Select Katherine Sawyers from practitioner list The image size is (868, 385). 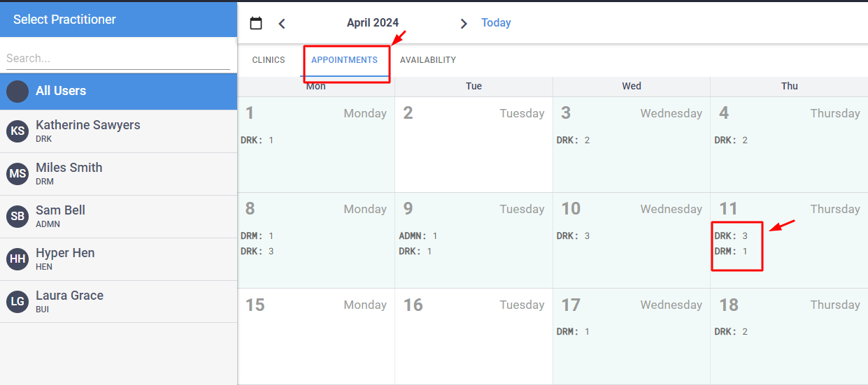(x=88, y=126)
